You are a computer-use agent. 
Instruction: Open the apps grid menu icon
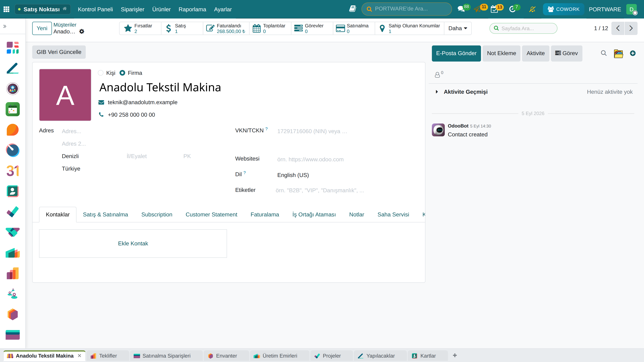[6, 9]
